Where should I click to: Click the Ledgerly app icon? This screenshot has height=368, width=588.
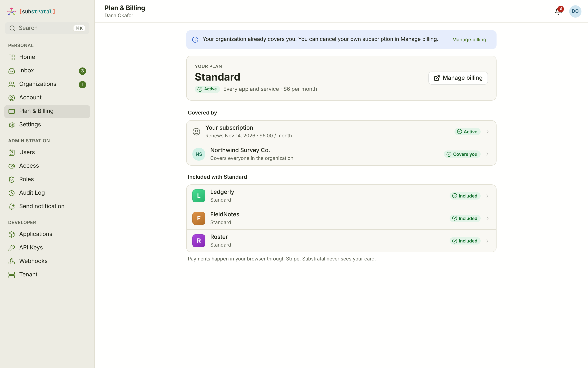[199, 196]
